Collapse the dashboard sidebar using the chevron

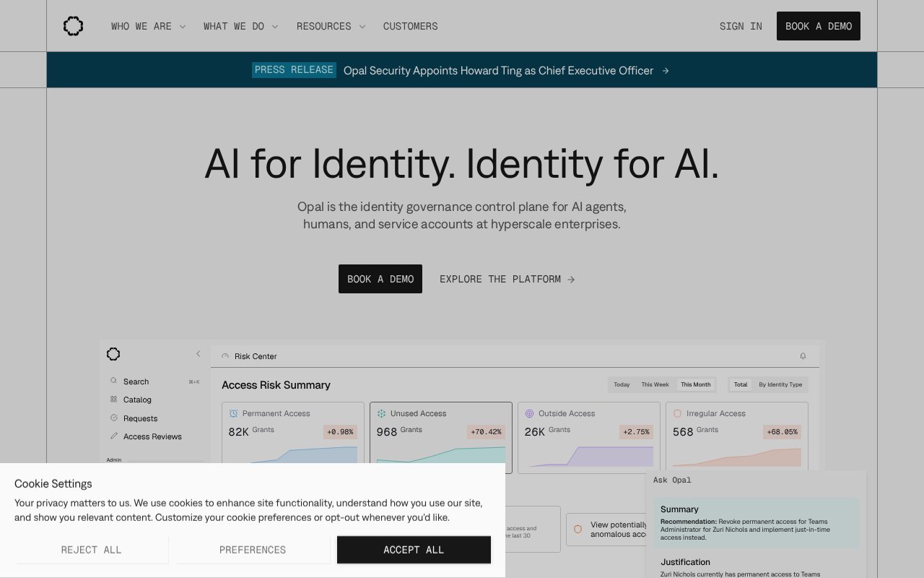tap(199, 354)
